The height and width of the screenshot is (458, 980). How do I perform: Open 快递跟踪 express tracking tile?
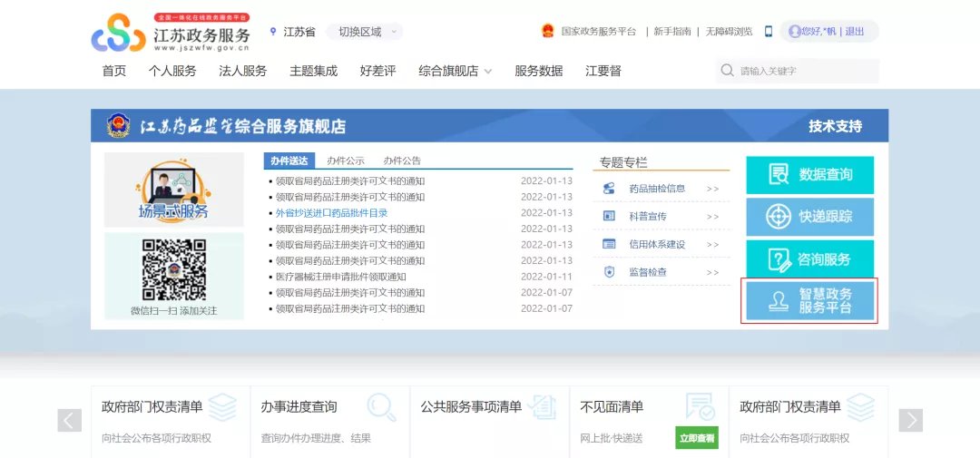pyautogui.click(x=809, y=218)
